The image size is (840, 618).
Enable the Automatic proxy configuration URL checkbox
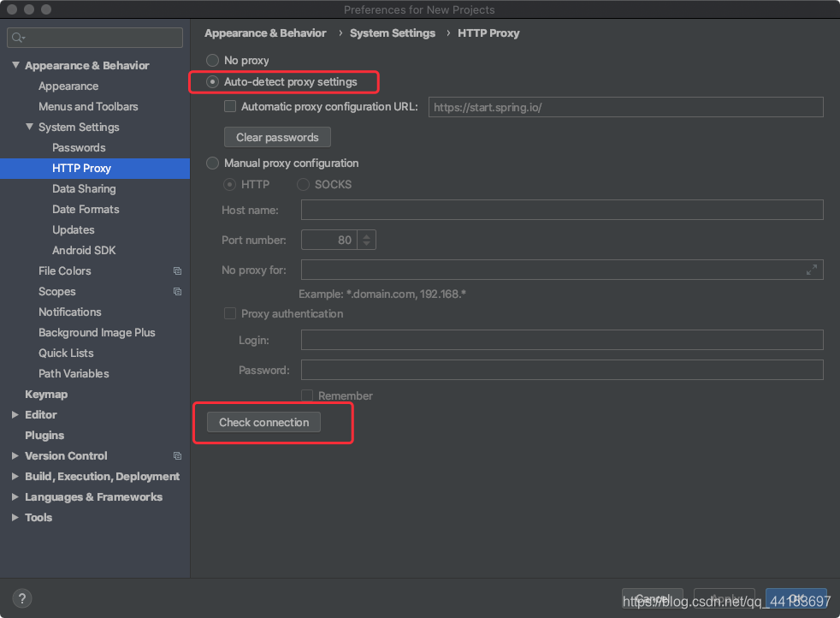230,106
